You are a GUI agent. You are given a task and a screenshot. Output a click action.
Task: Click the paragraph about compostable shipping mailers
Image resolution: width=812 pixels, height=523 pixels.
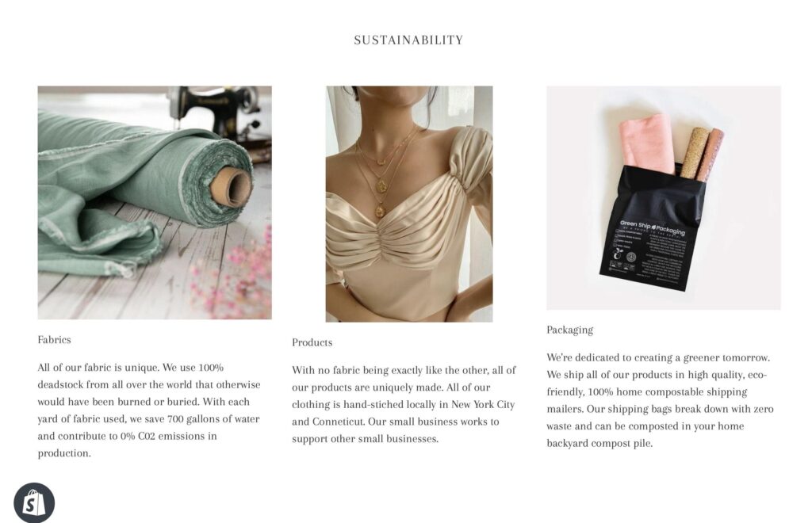coord(661,400)
